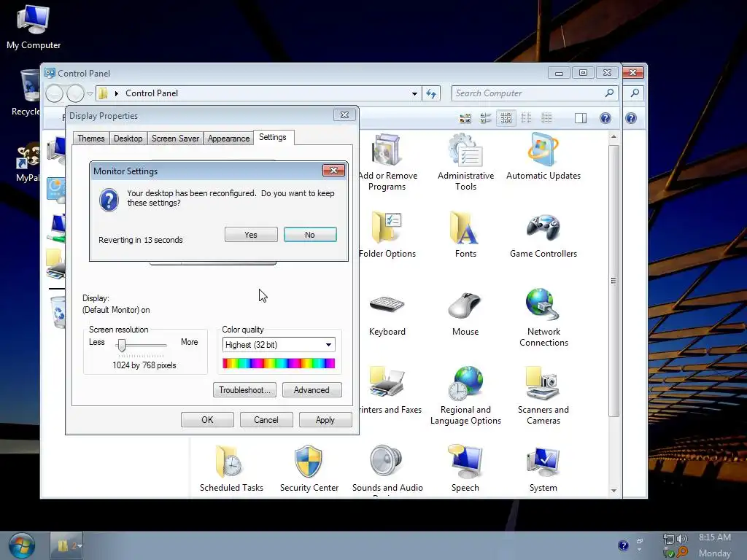This screenshot has width=747, height=560.
Task: Click the Control Panel address breadcrumb
Action: click(x=152, y=93)
